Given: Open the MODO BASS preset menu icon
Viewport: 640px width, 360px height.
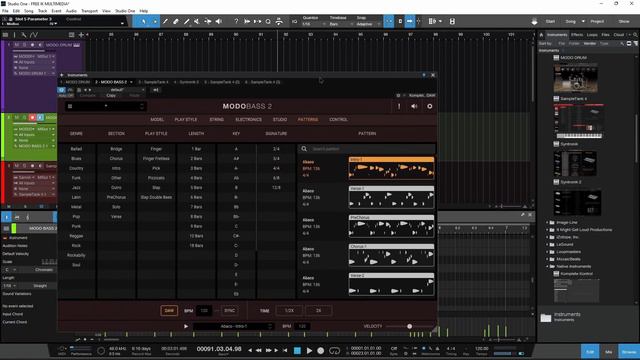Looking at the screenshot, I should (70, 106).
